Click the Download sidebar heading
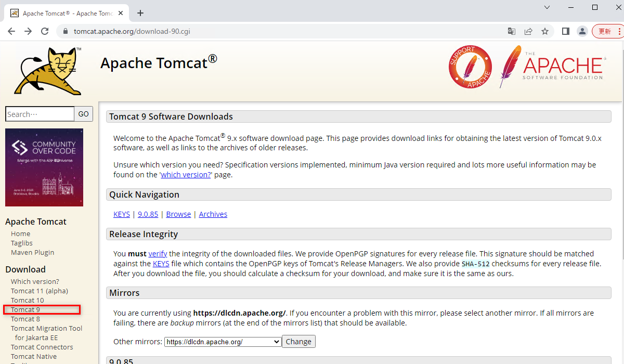Viewport: 624px width, 364px height. (x=25, y=269)
